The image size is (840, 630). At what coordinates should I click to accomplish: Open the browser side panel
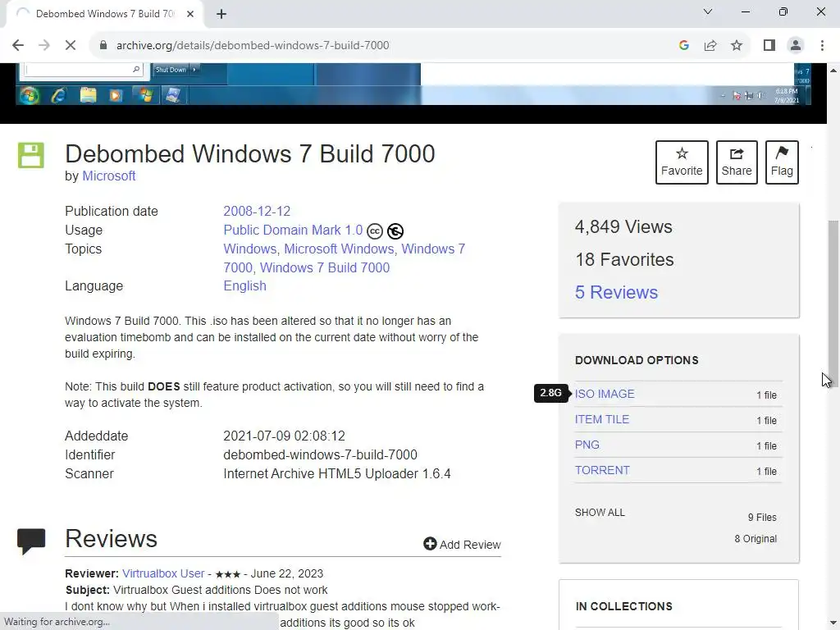[769, 46]
